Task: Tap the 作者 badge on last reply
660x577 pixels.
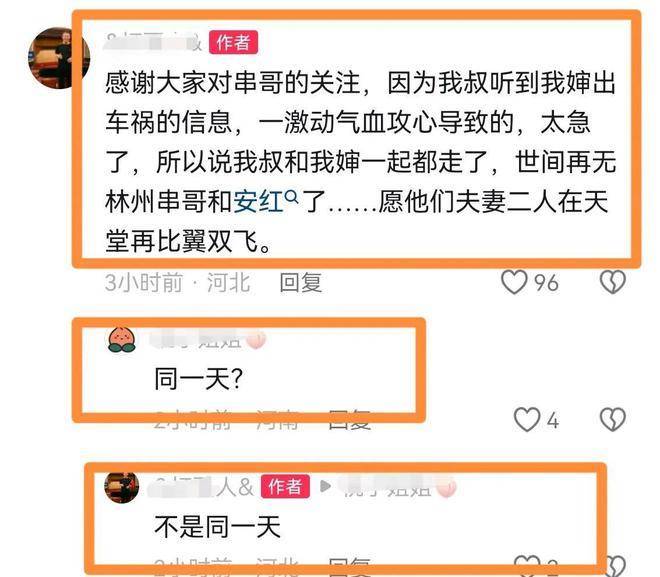Action: (x=285, y=487)
